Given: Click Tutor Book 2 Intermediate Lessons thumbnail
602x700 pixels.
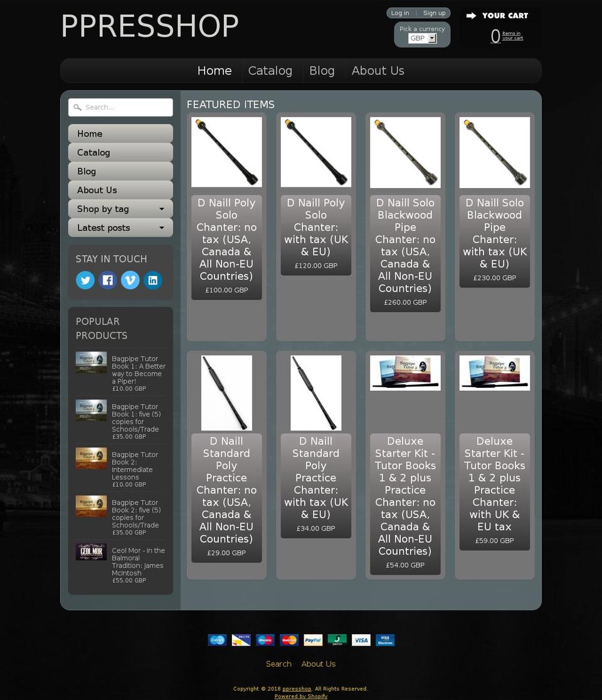Looking at the screenshot, I should point(91,458).
